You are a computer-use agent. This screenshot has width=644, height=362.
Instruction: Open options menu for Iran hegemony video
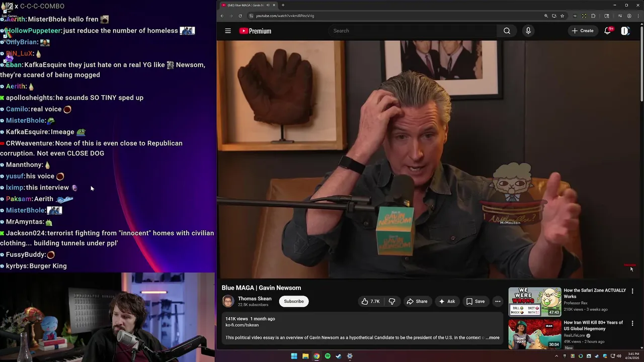coord(632,323)
